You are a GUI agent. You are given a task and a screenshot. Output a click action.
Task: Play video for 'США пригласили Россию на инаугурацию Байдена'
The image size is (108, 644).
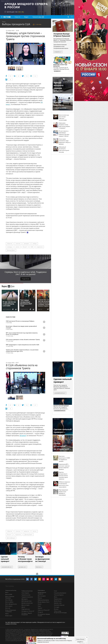coord(44,322)
